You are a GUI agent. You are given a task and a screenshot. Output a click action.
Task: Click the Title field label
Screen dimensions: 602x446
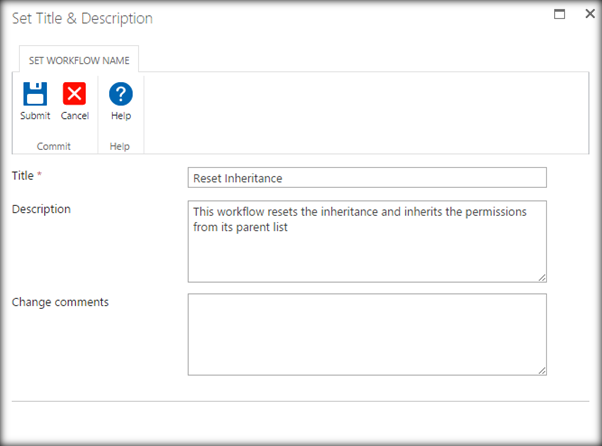(23, 176)
